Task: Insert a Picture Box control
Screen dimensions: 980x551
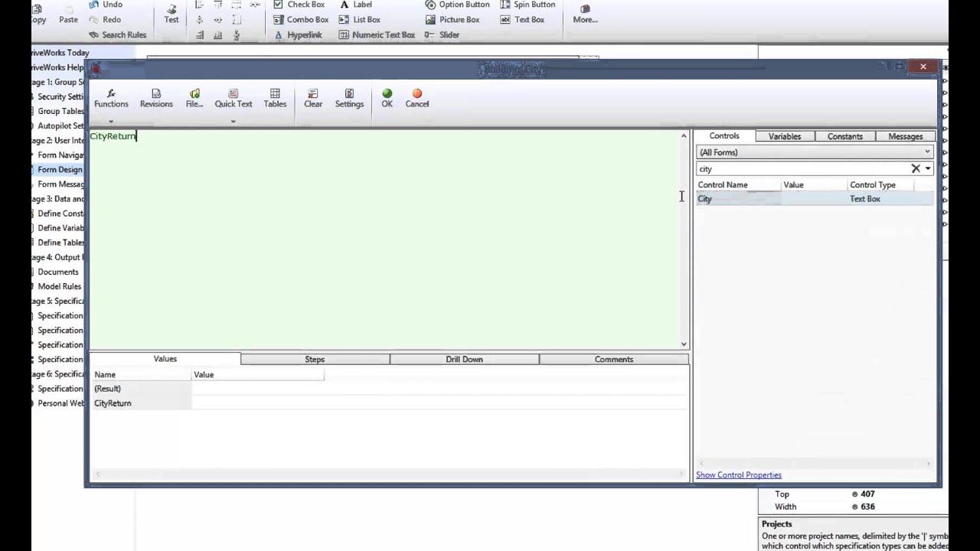Action: 452,19
